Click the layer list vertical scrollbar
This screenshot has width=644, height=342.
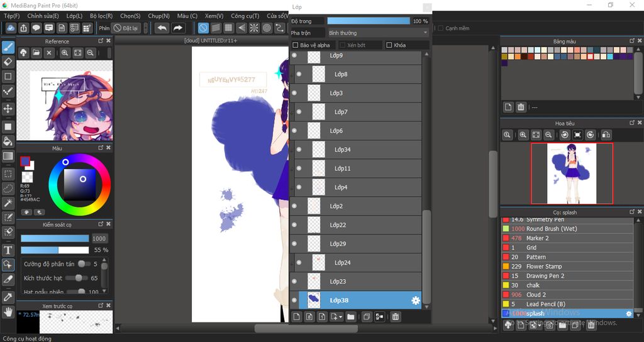[x=427, y=257]
